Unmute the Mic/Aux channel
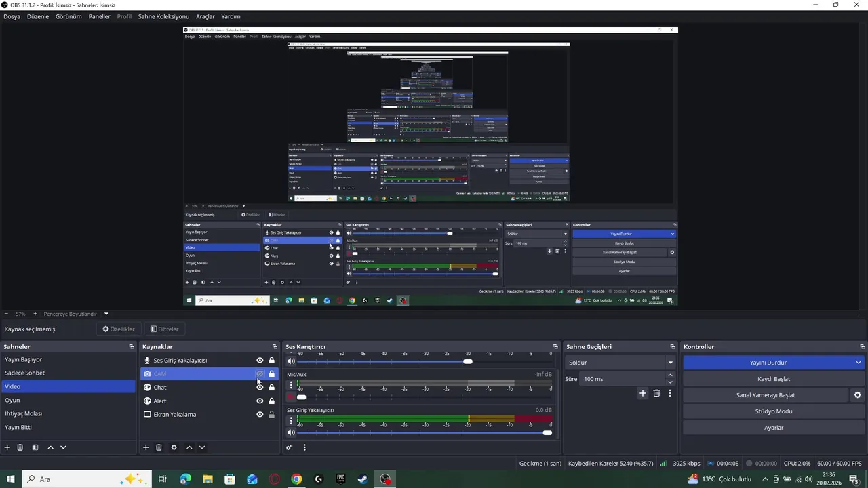Screen dimensions: 868x488 (292, 397)
